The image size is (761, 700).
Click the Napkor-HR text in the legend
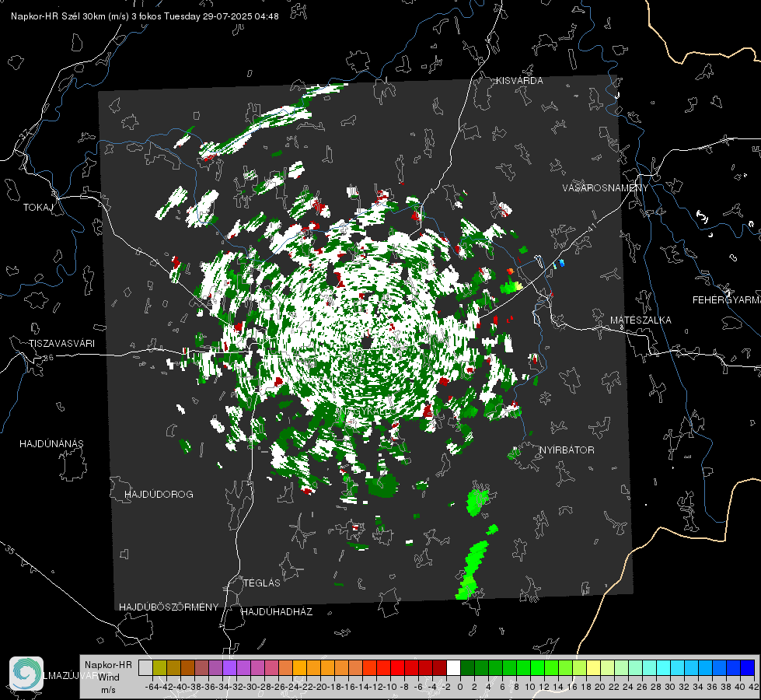(108, 665)
